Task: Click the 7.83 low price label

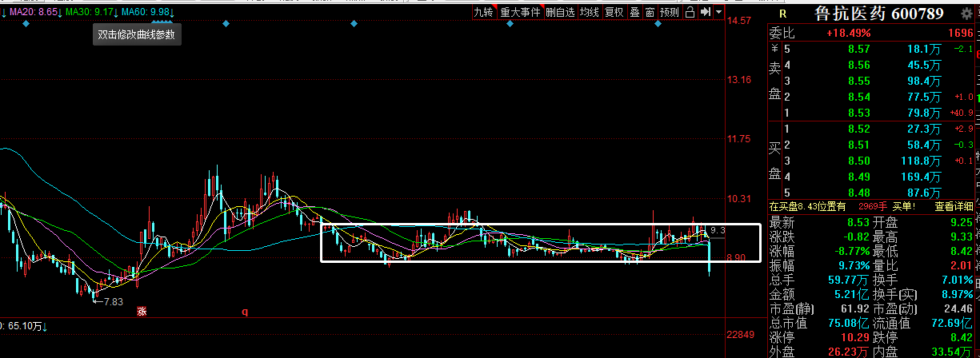Action: pyautogui.click(x=112, y=301)
